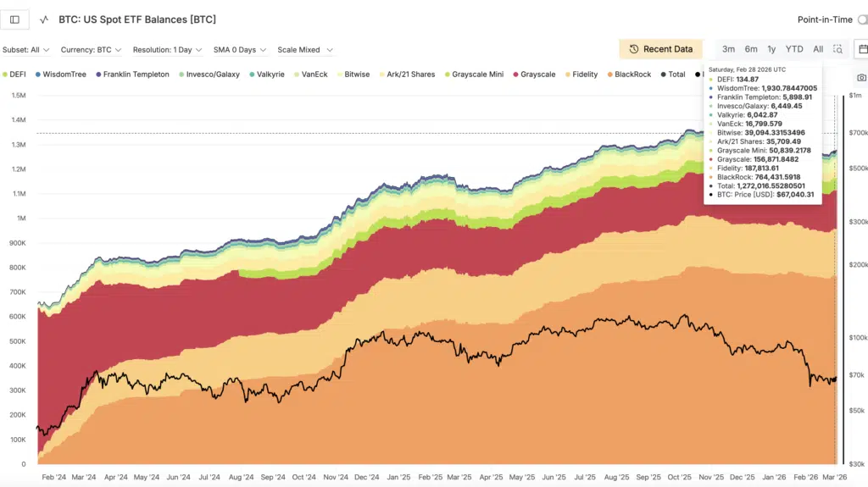Click the Recent Data clock icon
Image resolution: width=868 pixels, height=487 pixels.
click(x=633, y=49)
